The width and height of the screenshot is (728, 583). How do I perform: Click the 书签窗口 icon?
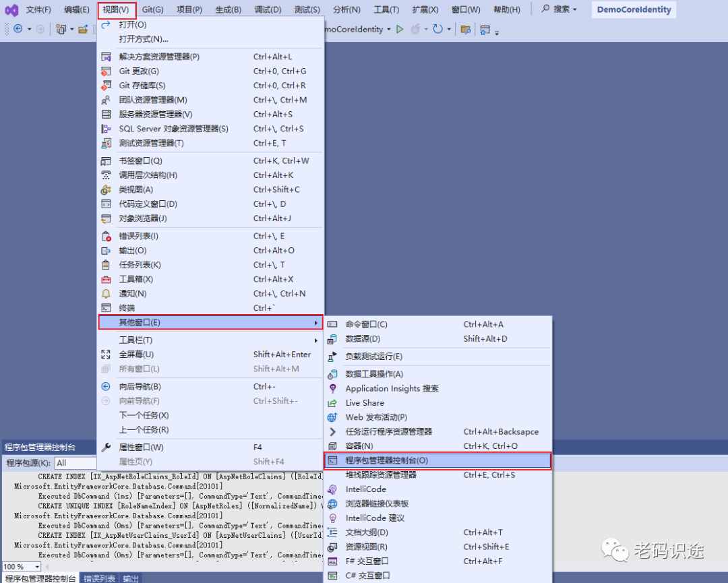pos(106,160)
